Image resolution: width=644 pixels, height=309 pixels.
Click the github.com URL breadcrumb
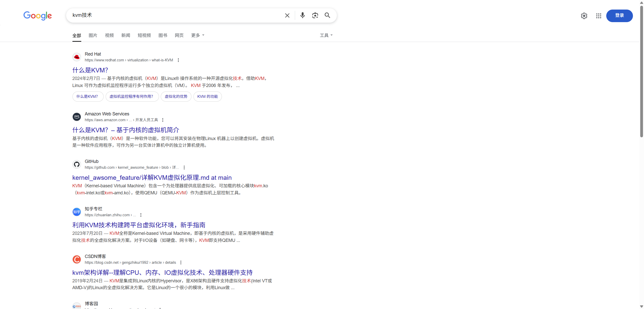click(132, 167)
